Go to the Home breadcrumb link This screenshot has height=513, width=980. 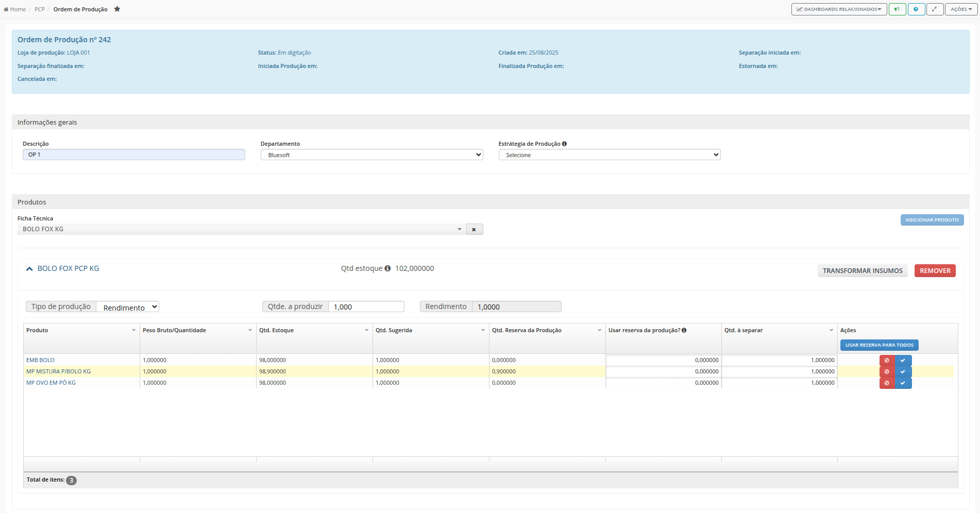click(15, 9)
